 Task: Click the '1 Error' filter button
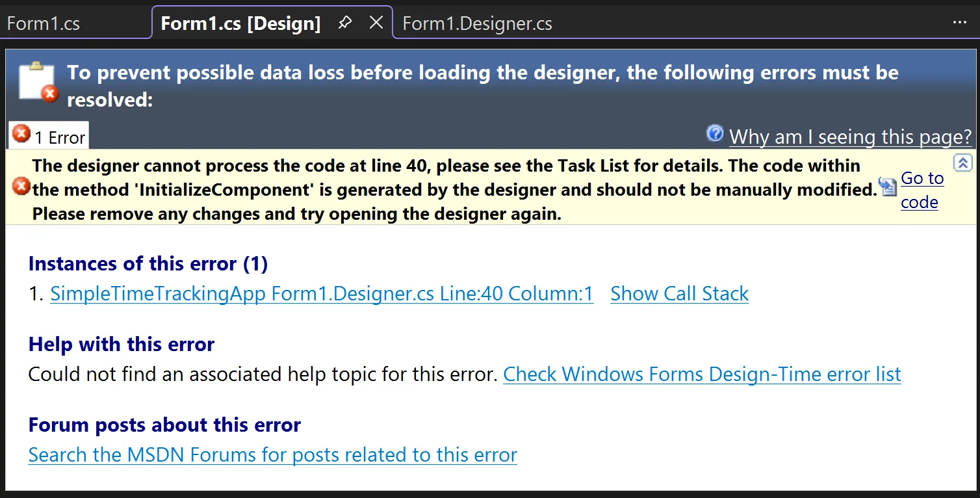coord(47,135)
